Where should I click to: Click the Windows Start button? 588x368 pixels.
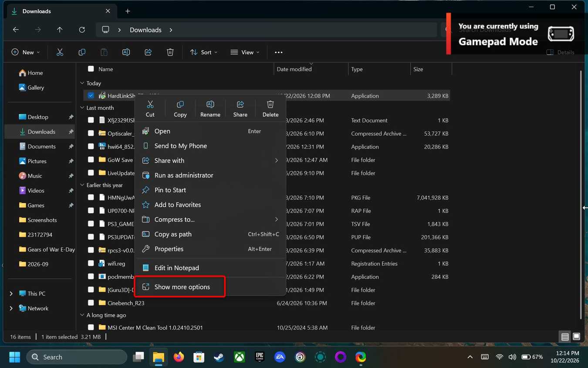[x=15, y=357]
